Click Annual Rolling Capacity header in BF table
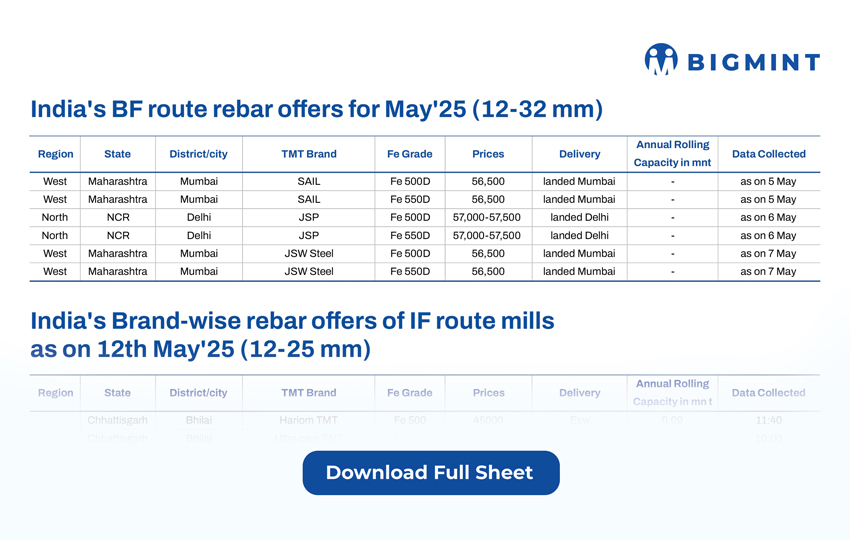The width and height of the screenshot is (850, 540). coord(672,154)
